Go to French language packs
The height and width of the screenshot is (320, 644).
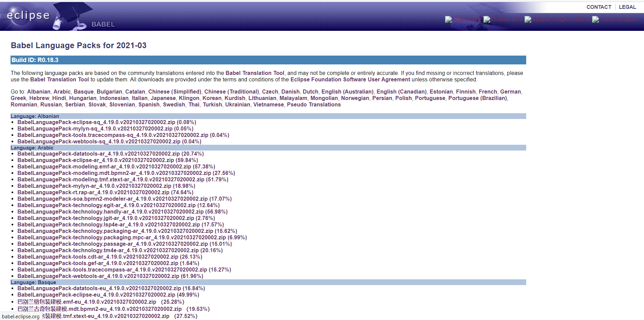(488, 92)
